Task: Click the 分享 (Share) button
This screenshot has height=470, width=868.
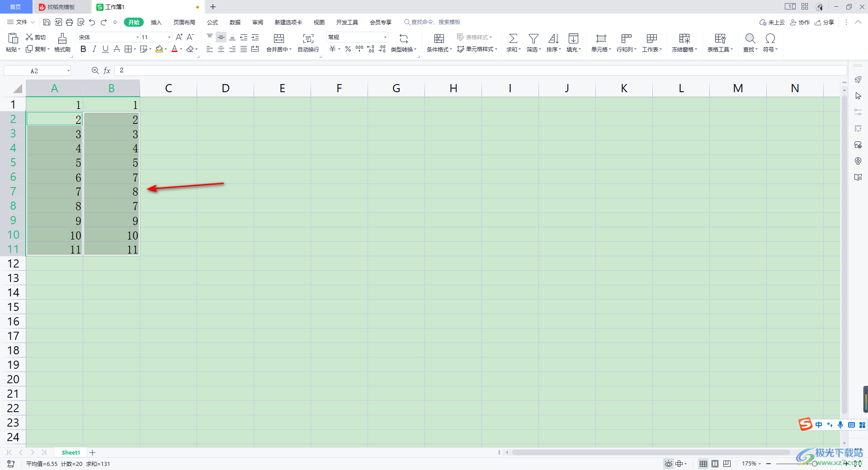Action: [x=824, y=22]
